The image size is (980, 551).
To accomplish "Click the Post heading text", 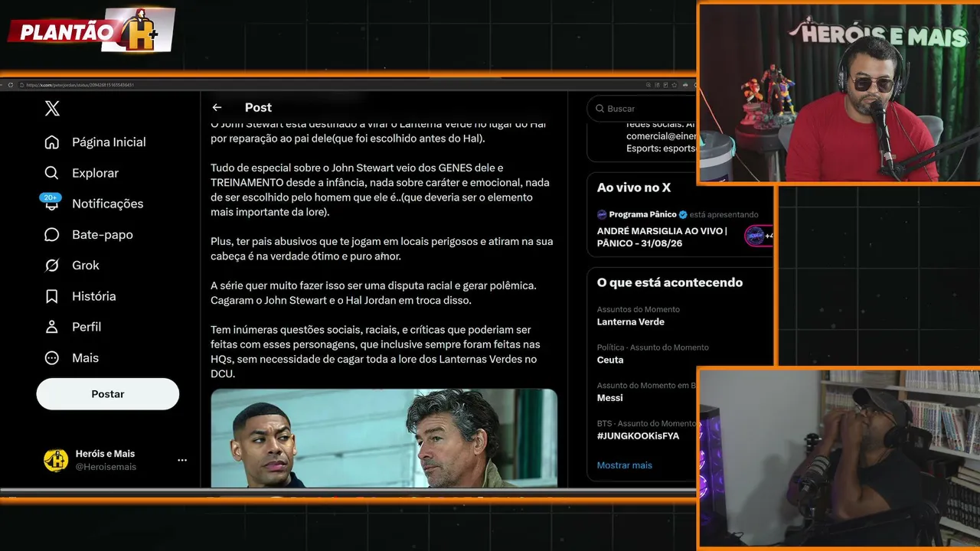I will coord(258,108).
